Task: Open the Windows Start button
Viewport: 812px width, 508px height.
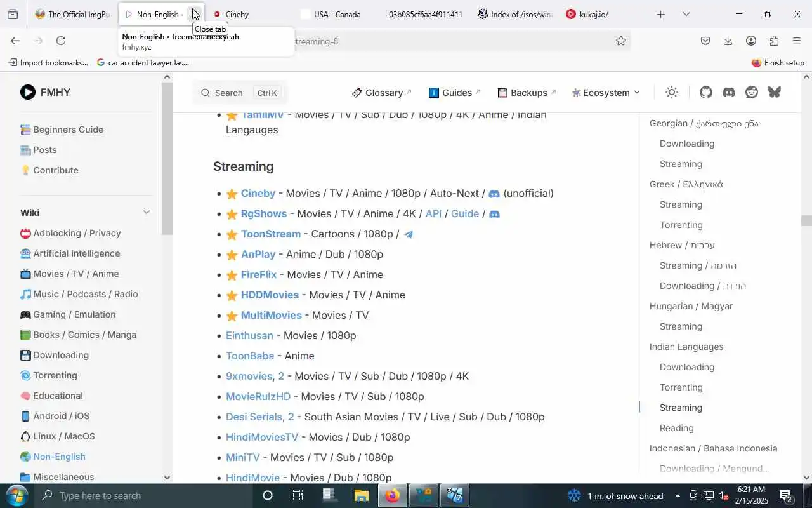Action: (16, 495)
